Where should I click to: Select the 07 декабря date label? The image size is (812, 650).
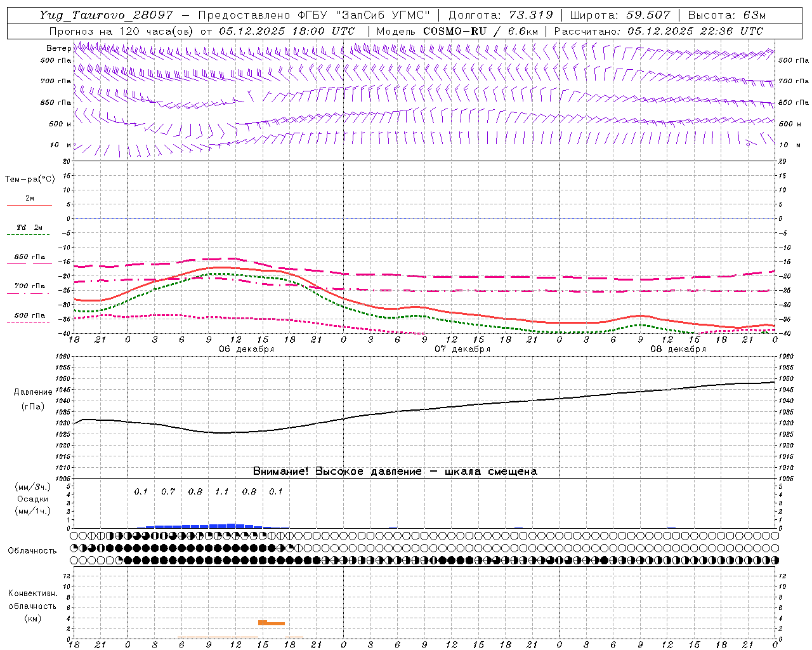pyautogui.click(x=462, y=349)
